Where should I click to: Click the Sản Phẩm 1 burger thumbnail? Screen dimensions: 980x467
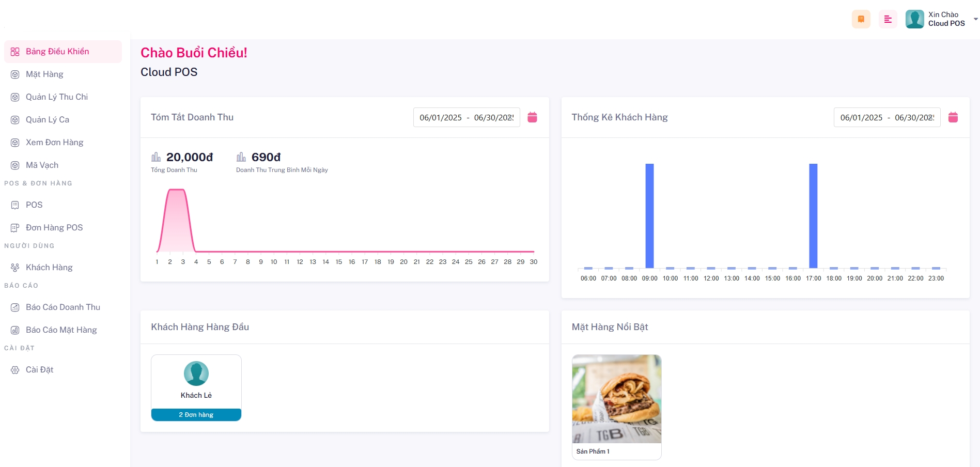616,399
